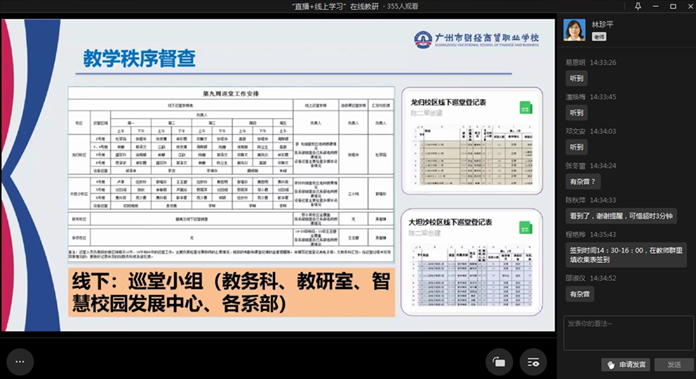Click the 发送 send button
Screen dimensions: 696x379
point(674,364)
